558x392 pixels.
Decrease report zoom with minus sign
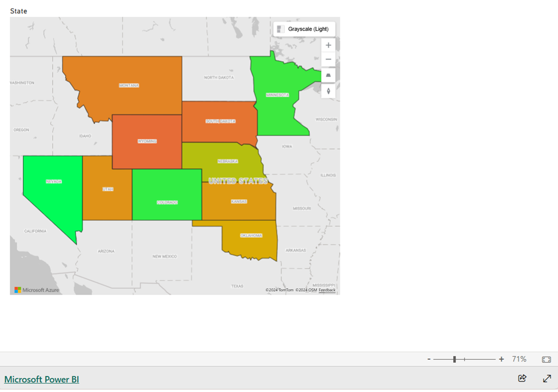pos(429,359)
